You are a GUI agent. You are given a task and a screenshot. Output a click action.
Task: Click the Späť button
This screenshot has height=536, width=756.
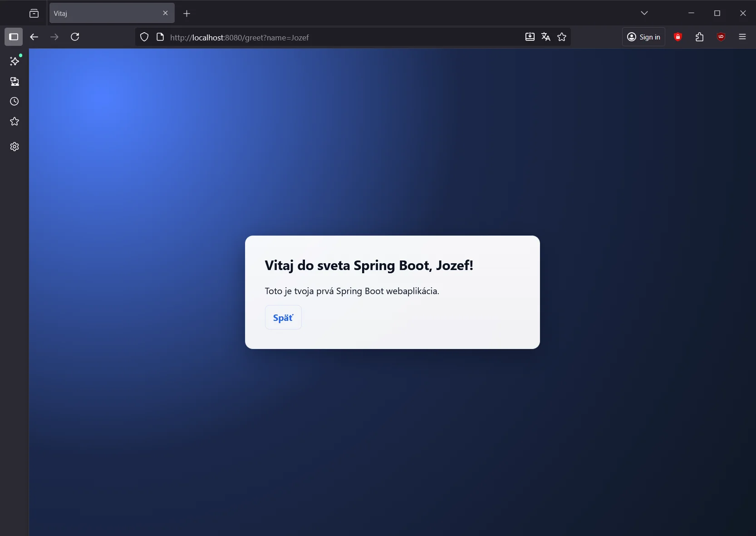tap(283, 317)
